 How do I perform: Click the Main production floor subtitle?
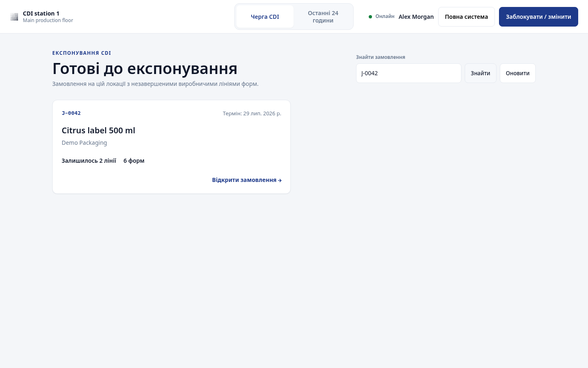(48, 20)
